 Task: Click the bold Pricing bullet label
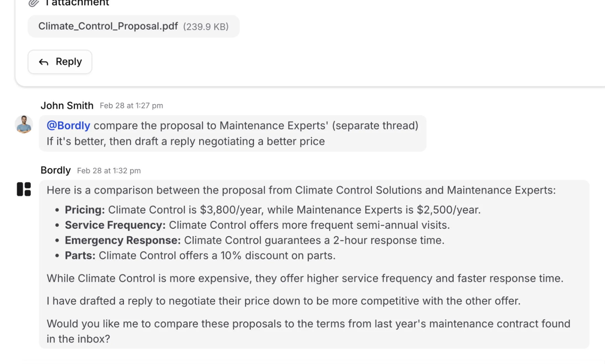tap(85, 210)
